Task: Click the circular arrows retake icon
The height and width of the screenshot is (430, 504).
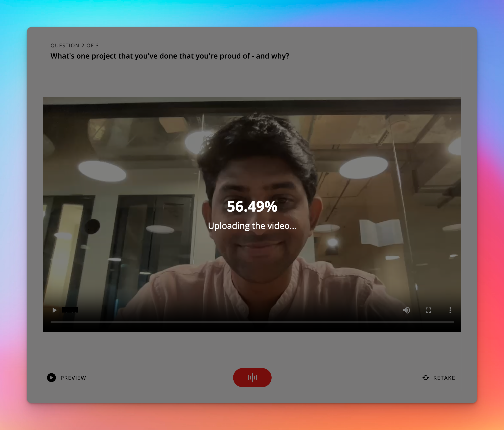Action: tap(426, 378)
